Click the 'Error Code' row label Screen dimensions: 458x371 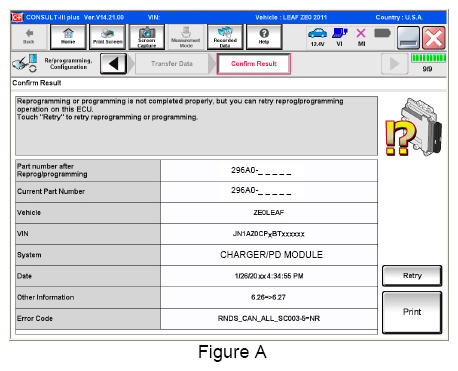point(35,318)
